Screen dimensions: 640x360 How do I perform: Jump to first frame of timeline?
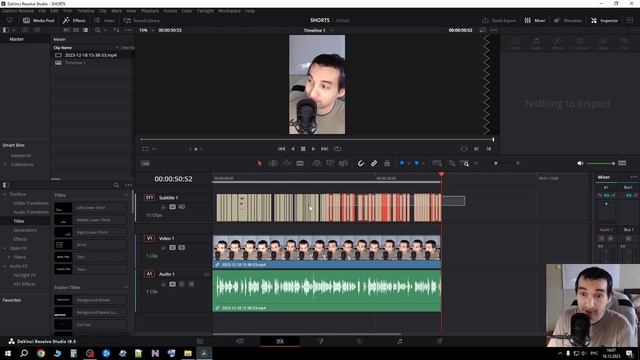(281, 149)
